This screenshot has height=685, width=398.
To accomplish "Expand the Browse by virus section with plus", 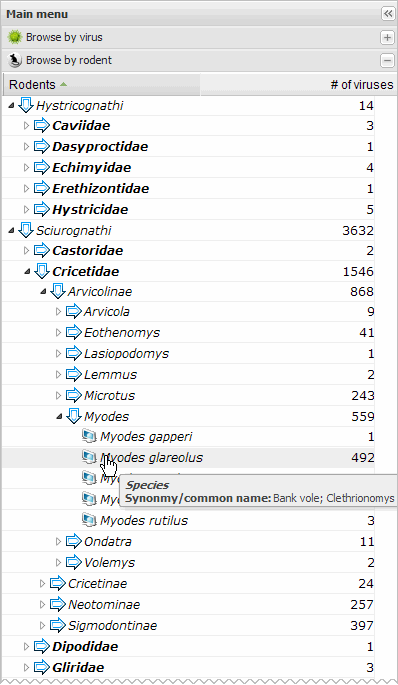I will tap(388, 38).
